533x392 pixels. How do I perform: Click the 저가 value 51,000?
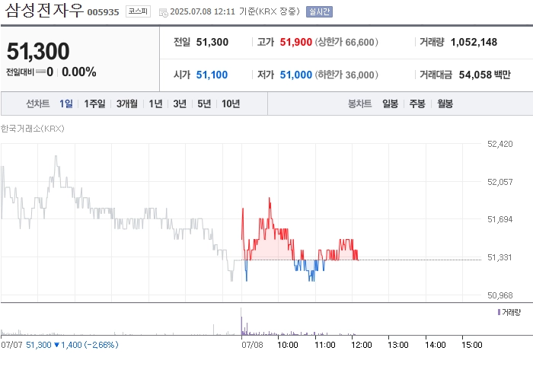point(295,75)
